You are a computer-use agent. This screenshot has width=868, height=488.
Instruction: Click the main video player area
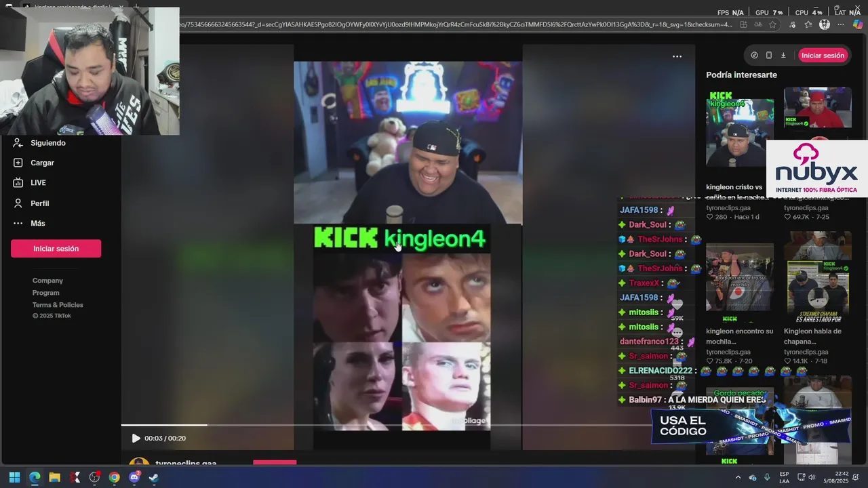tap(408, 247)
